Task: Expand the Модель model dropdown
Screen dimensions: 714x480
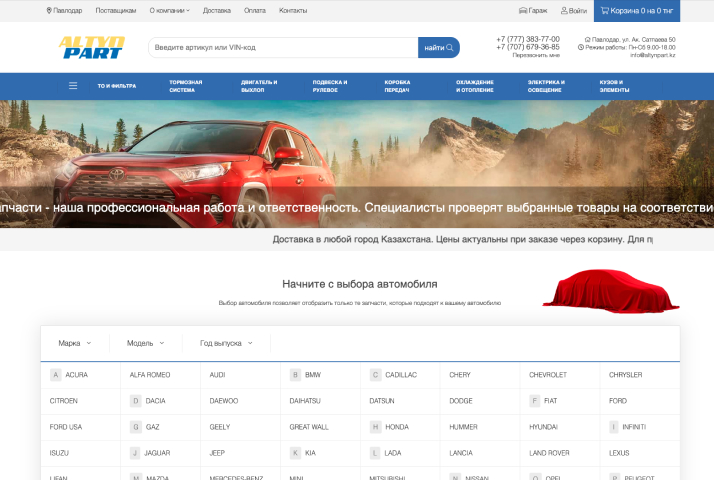Action: click(146, 343)
